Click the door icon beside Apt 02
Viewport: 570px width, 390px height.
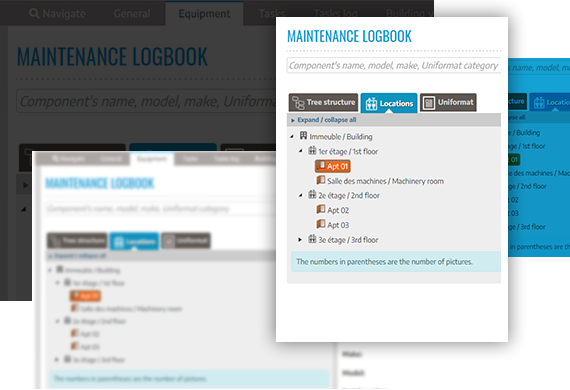[x=321, y=209]
